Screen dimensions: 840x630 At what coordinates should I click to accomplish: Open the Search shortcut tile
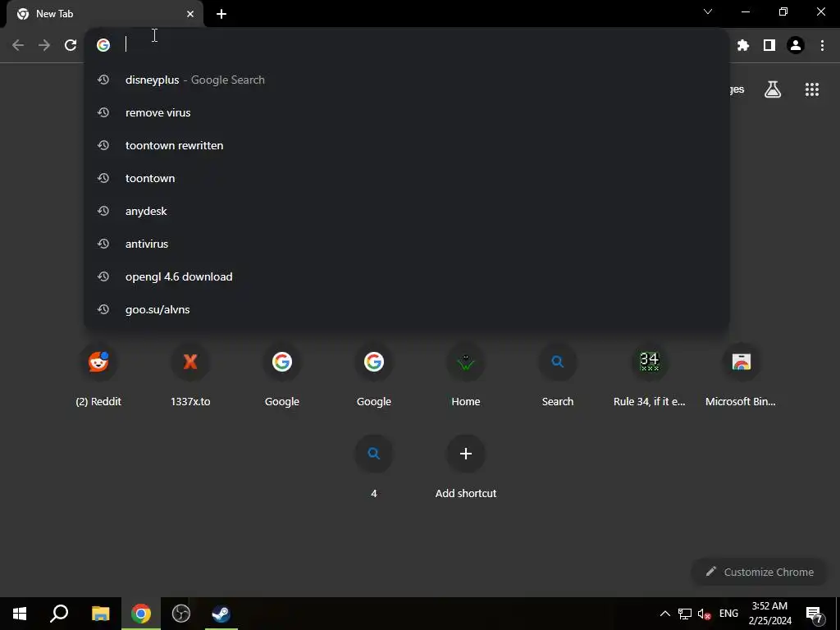pos(558,376)
